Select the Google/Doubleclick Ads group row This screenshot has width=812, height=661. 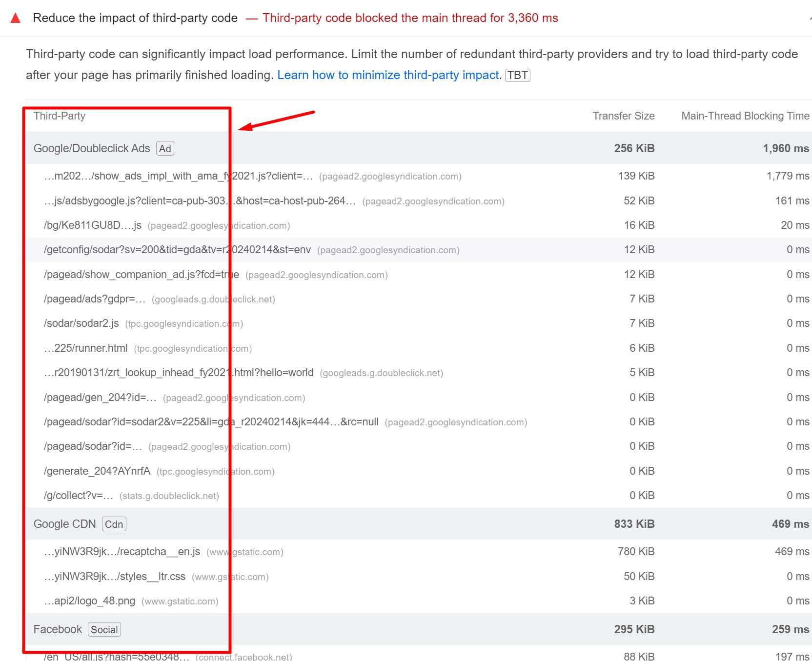click(419, 148)
